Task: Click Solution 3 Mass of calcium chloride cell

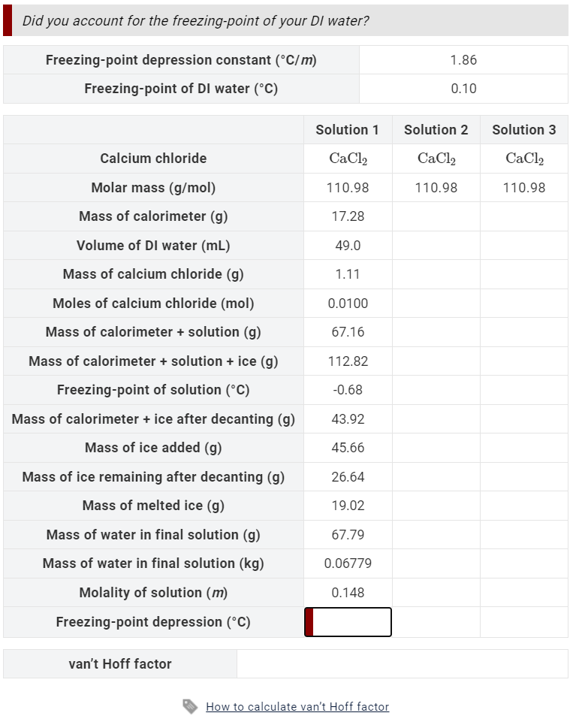Action: pos(524,274)
